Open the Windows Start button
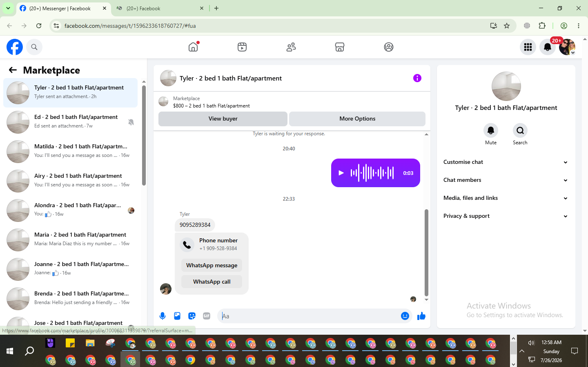 [10, 351]
